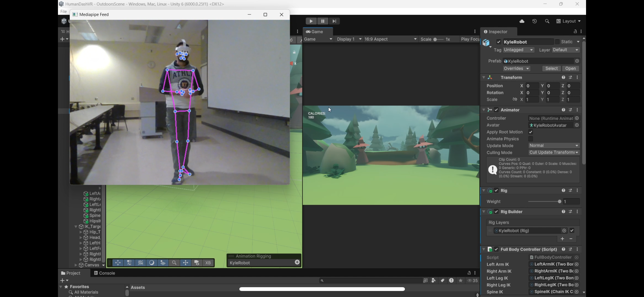Screen dimensions: 644x297
Task: Pause the running game
Action: (x=323, y=21)
